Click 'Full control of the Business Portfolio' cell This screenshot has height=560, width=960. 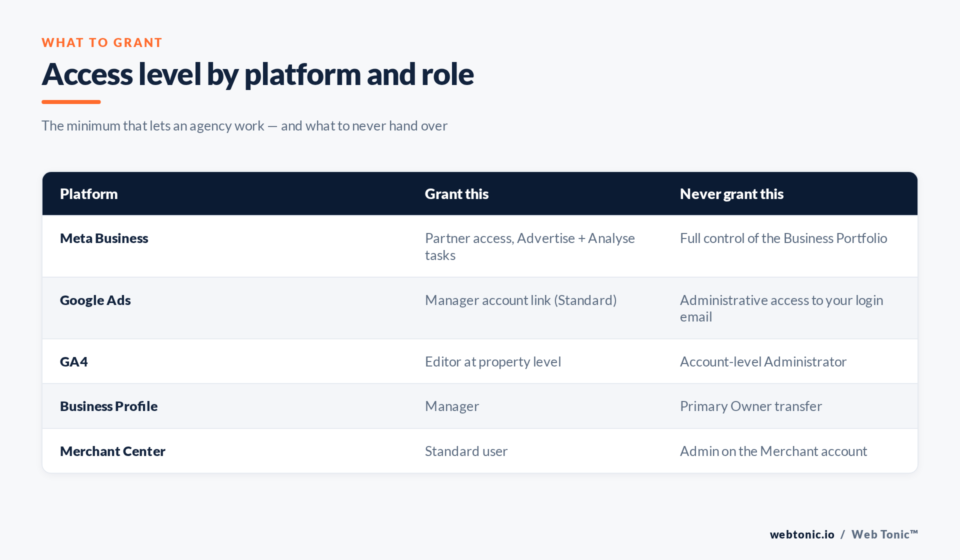(783, 238)
